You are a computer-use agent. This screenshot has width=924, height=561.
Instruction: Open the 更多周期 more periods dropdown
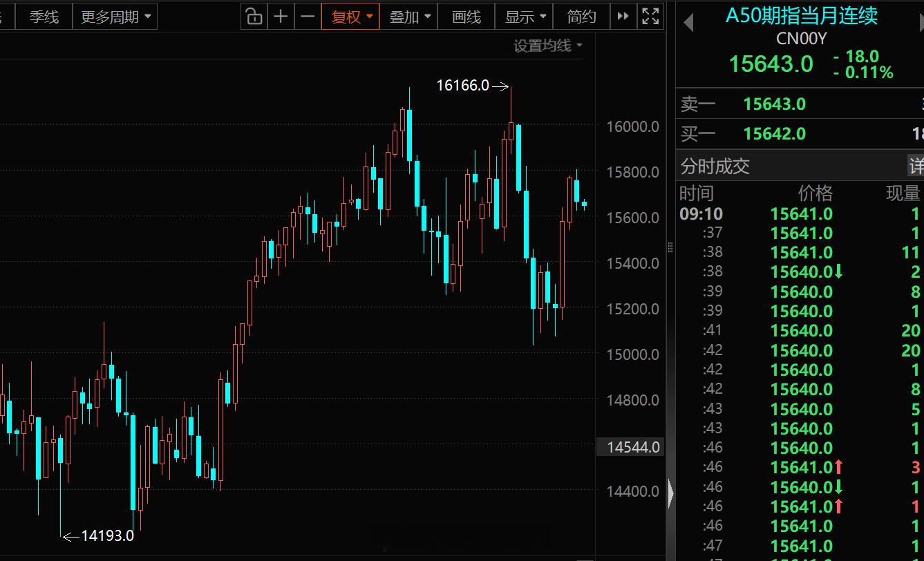click(115, 17)
